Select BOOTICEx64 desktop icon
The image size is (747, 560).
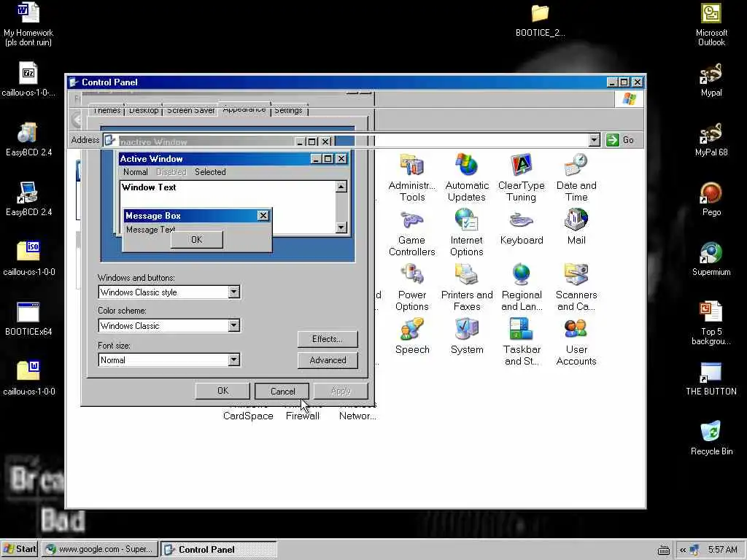coord(28,319)
